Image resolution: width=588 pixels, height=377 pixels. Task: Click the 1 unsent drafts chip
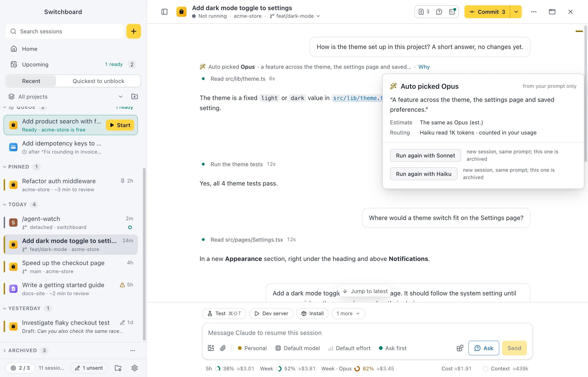[x=89, y=368]
